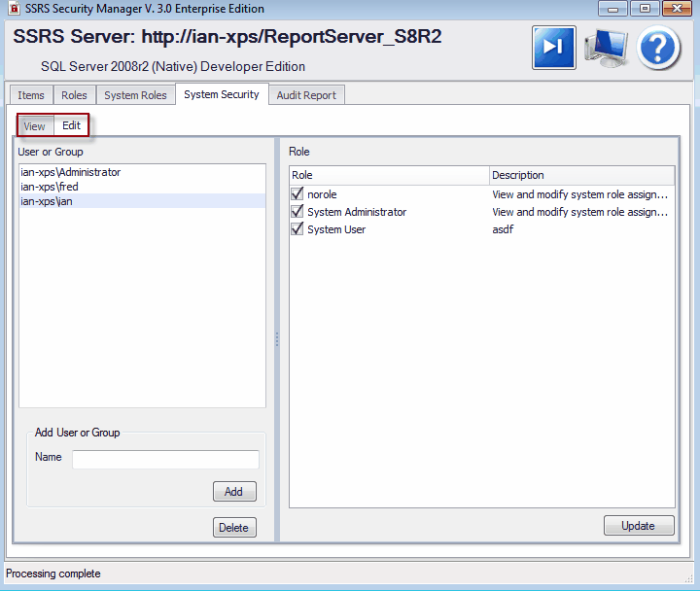
Task: Click into the Name input field
Action: pos(165,460)
